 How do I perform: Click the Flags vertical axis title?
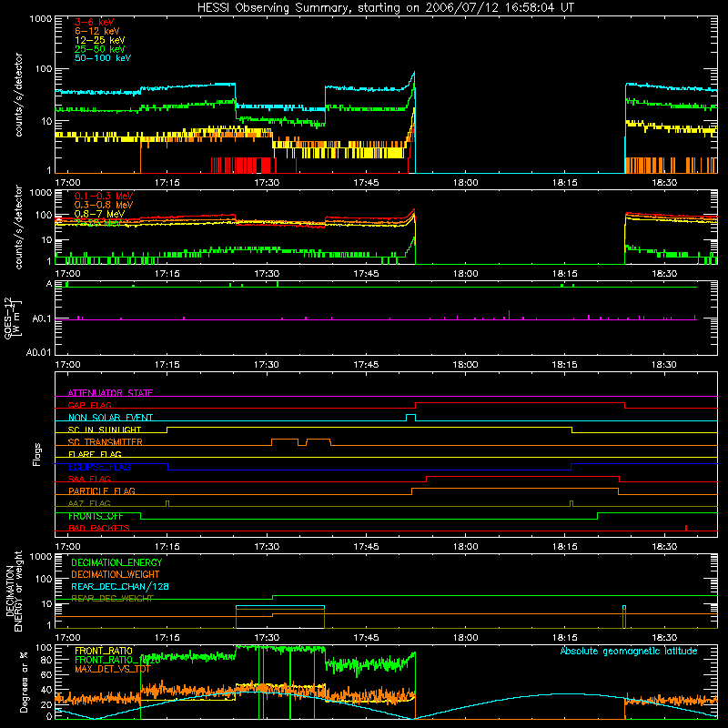coord(37,454)
